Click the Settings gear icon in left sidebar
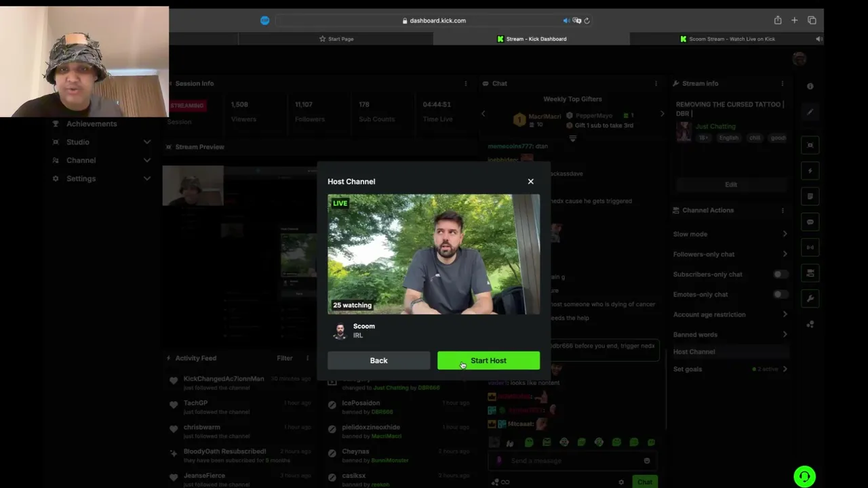Image resolution: width=868 pixels, height=488 pixels. (x=56, y=178)
